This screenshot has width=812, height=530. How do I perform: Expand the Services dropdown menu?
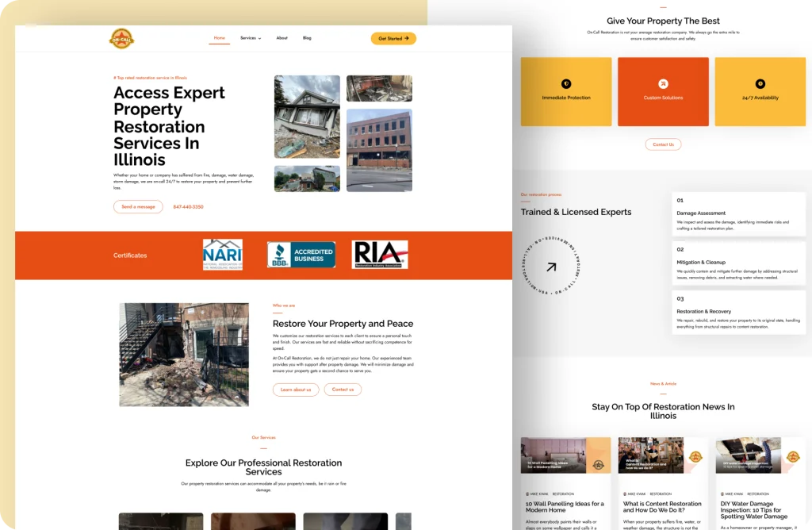251,38
